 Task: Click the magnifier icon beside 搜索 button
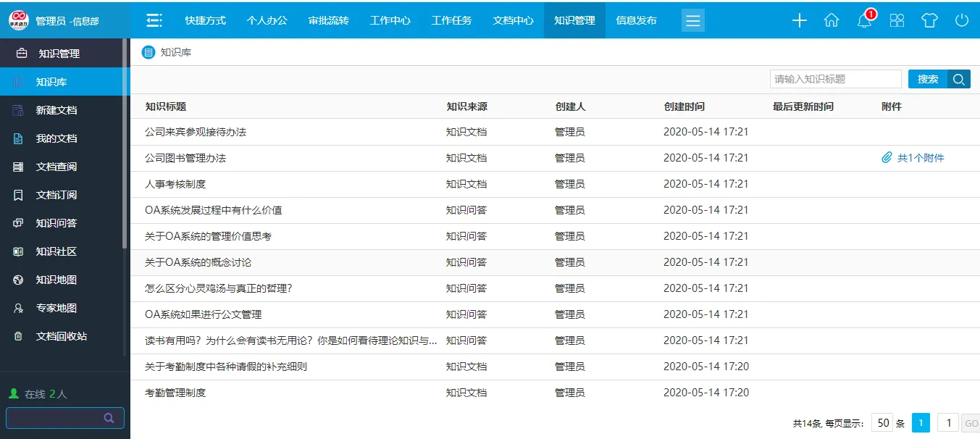pyautogui.click(x=959, y=79)
